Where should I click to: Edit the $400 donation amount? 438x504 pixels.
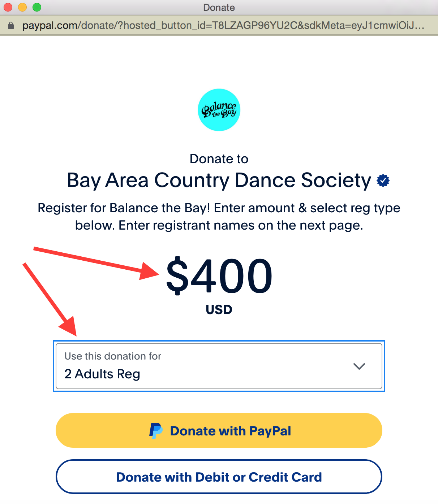coord(219,276)
